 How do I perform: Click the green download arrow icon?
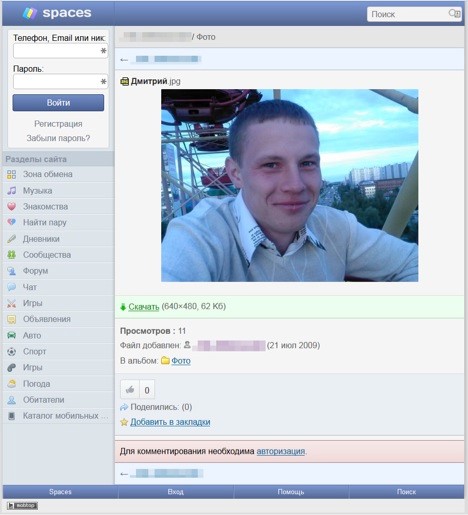click(x=123, y=307)
